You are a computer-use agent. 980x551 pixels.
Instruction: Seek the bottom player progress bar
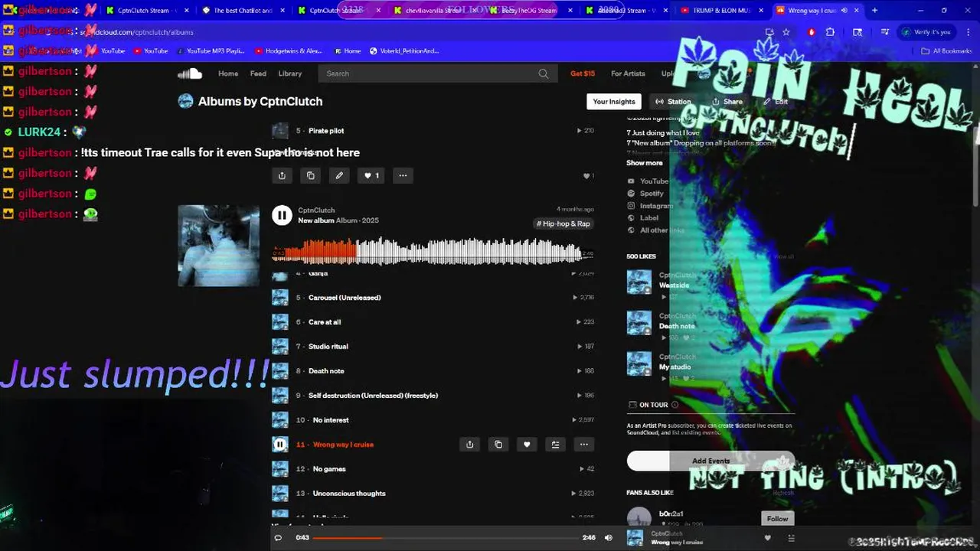click(x=446, y=538)
